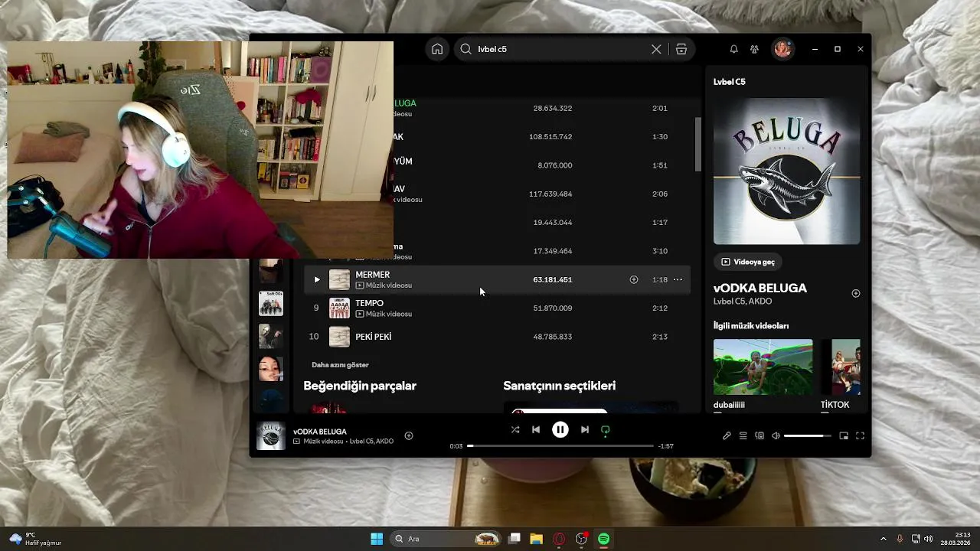
Task: Open the vODKA BELUGA title in side panel
Action: (x=760, y=289)
